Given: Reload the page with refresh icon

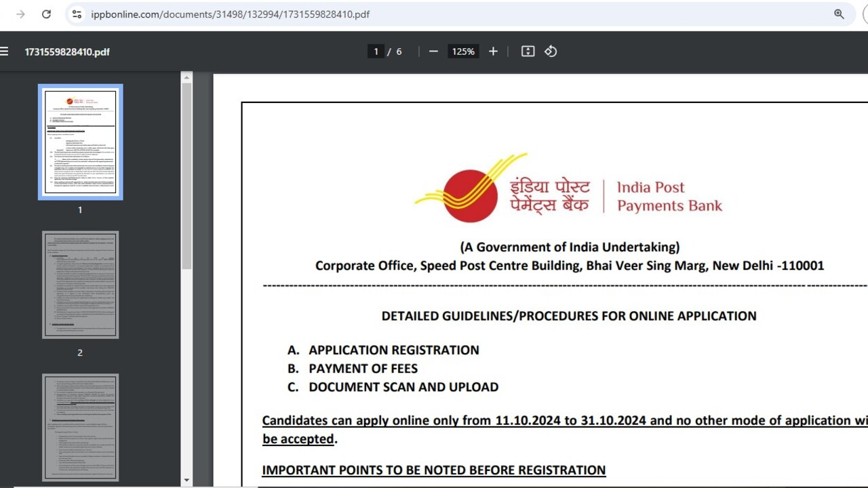Looking at the screenshot, I should 46,14.
